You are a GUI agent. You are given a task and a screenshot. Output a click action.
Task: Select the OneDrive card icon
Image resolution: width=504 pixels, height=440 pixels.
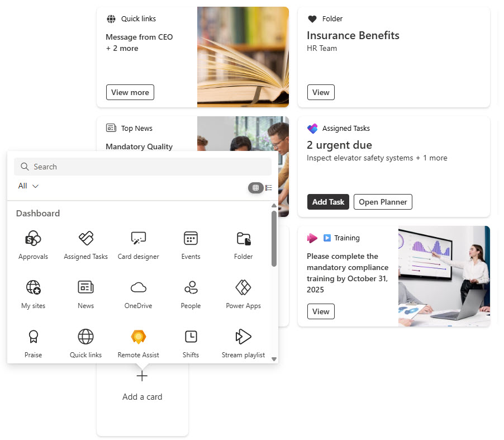138,287
